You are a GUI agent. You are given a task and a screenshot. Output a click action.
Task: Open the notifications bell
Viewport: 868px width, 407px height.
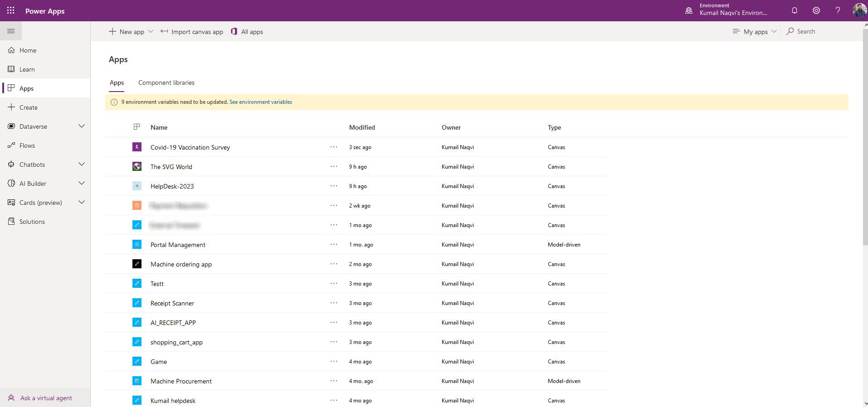(794, 10)
